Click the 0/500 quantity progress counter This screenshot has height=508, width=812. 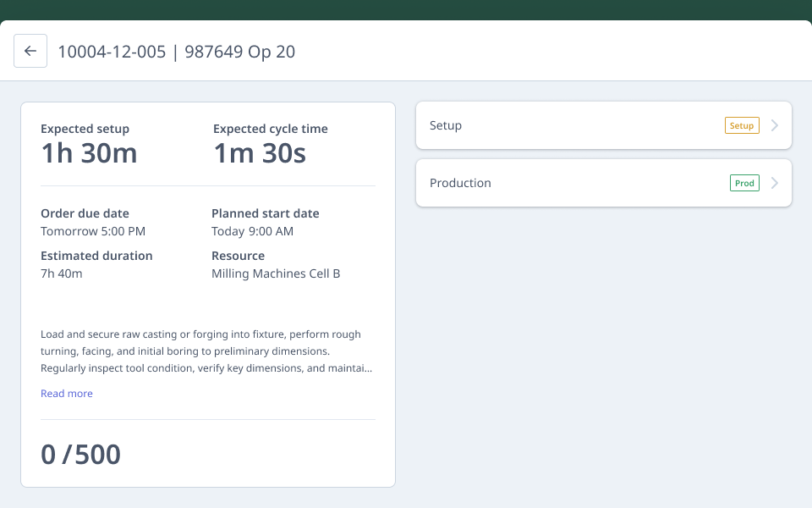80,455
